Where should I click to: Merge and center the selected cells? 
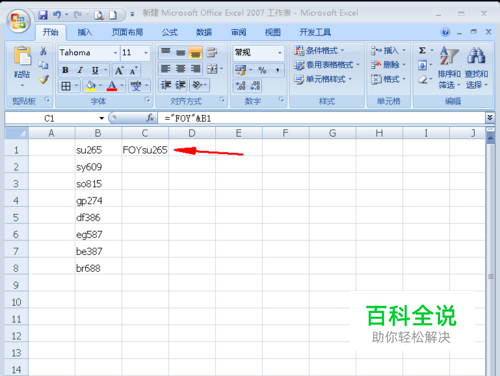tap(212, 69)
